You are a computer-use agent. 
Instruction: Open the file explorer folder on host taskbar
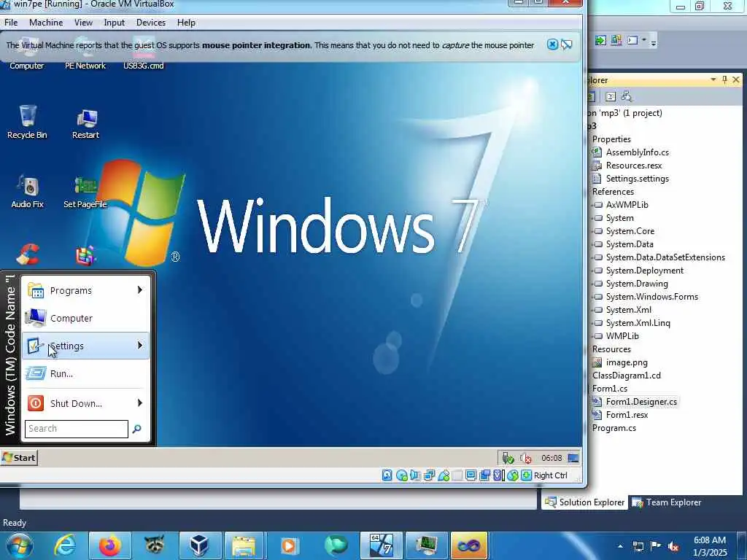244,545
